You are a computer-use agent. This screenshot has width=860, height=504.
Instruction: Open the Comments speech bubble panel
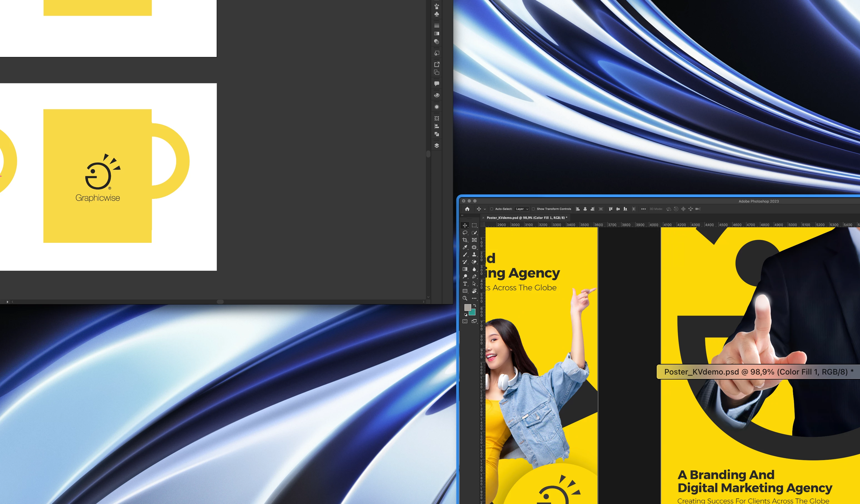(x=436, y=84)
